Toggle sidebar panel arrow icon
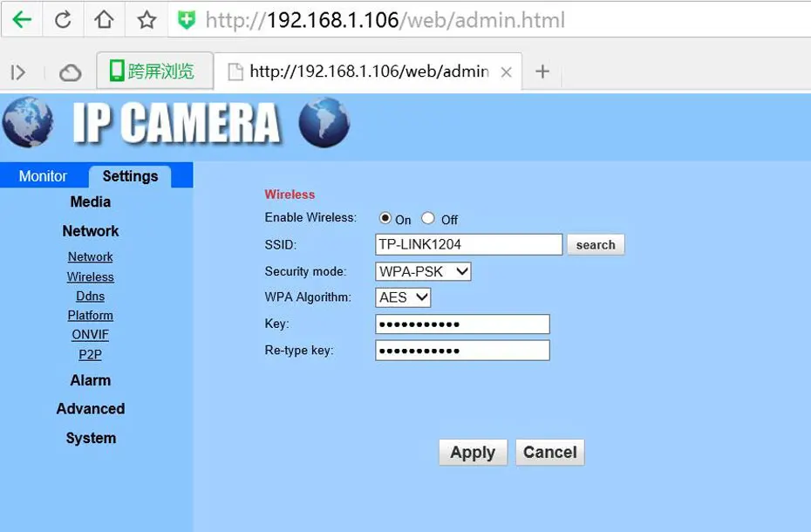This screenshot has height=532, width=811. point(18,72)
